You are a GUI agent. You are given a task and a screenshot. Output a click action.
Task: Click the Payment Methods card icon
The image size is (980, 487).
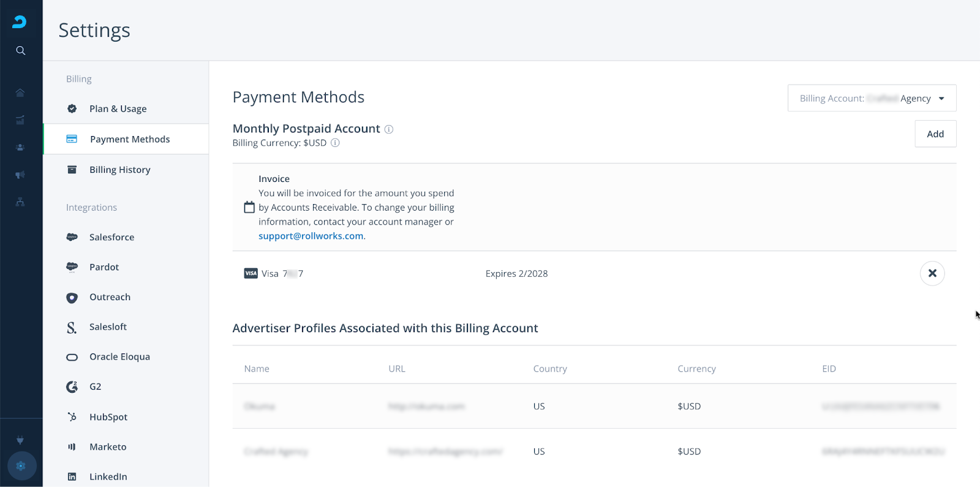72,139
